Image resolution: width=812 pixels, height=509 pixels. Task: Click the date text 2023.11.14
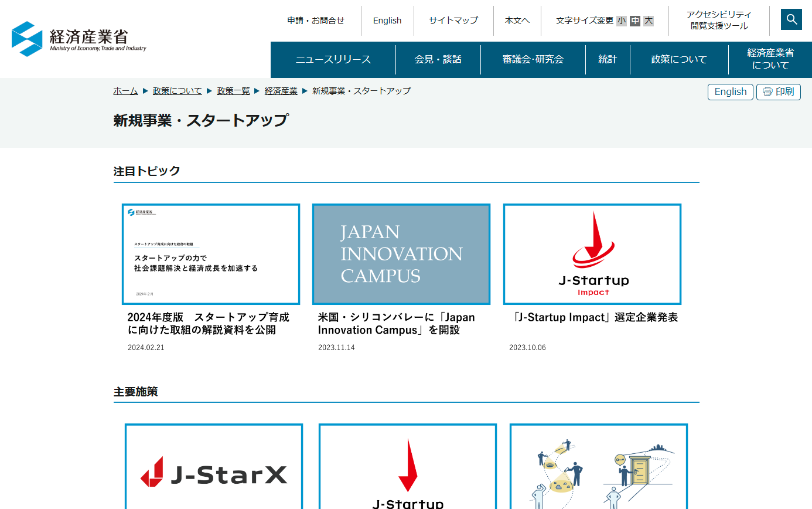point(336,348)
